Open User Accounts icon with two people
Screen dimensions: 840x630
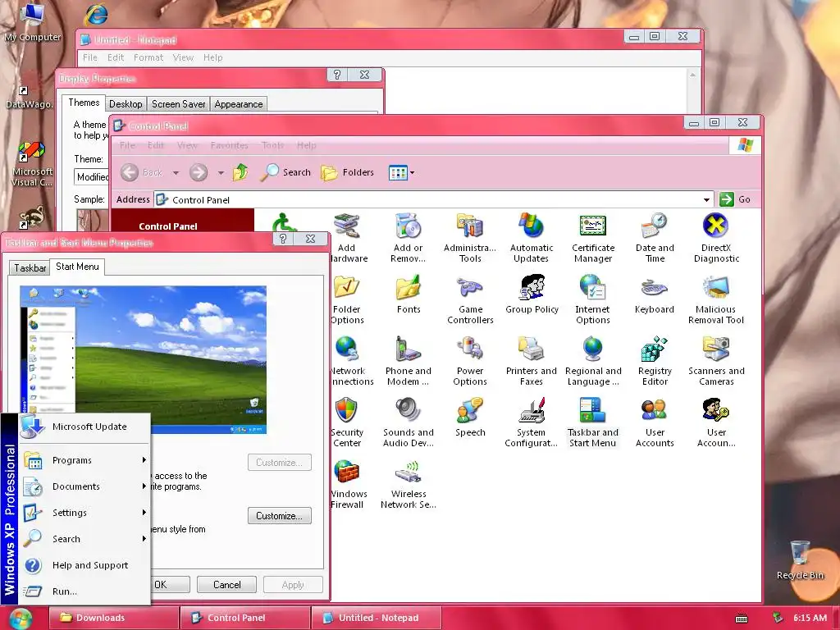tap(655, 422)
